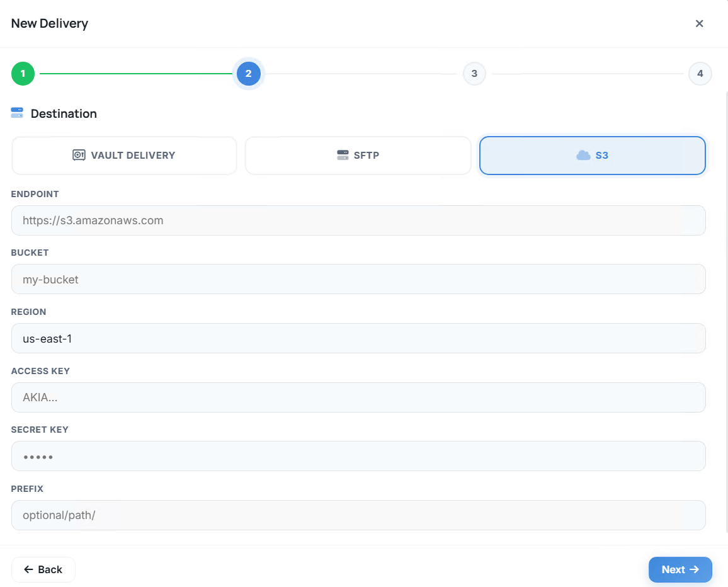
Task: Click the Secret Key password field
Action: pyautogui.click(x=358, y=456)
